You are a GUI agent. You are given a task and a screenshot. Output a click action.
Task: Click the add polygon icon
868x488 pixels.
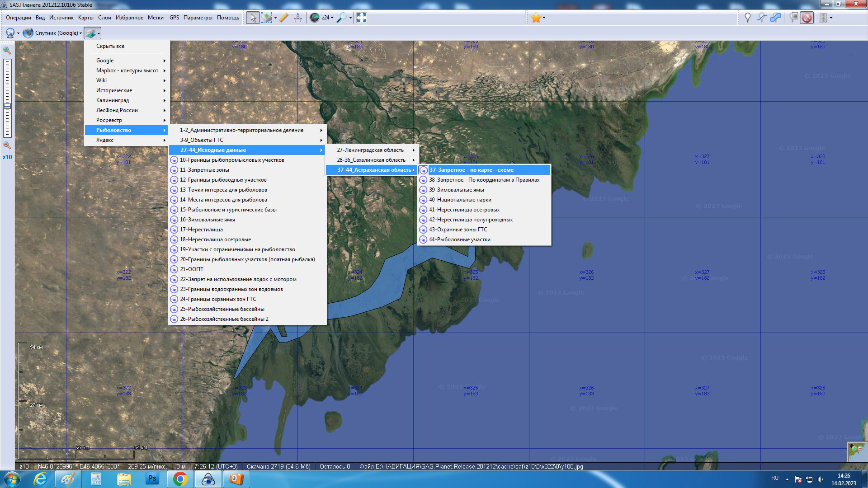[776, 18]
